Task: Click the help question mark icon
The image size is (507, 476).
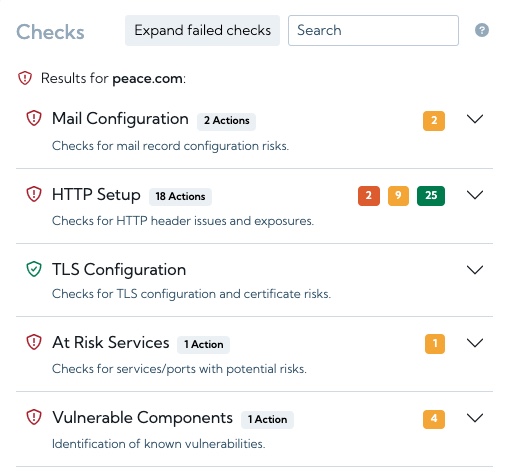Action: point(482,30)
